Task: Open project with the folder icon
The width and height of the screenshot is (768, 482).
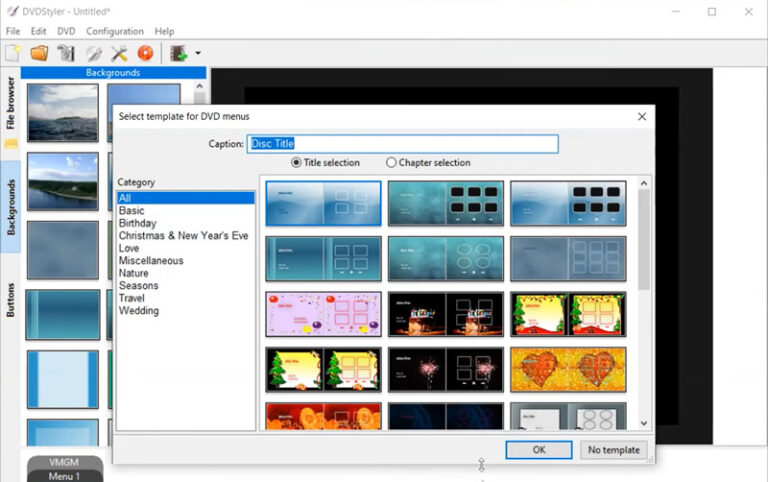Action: [x=39, y=53]
